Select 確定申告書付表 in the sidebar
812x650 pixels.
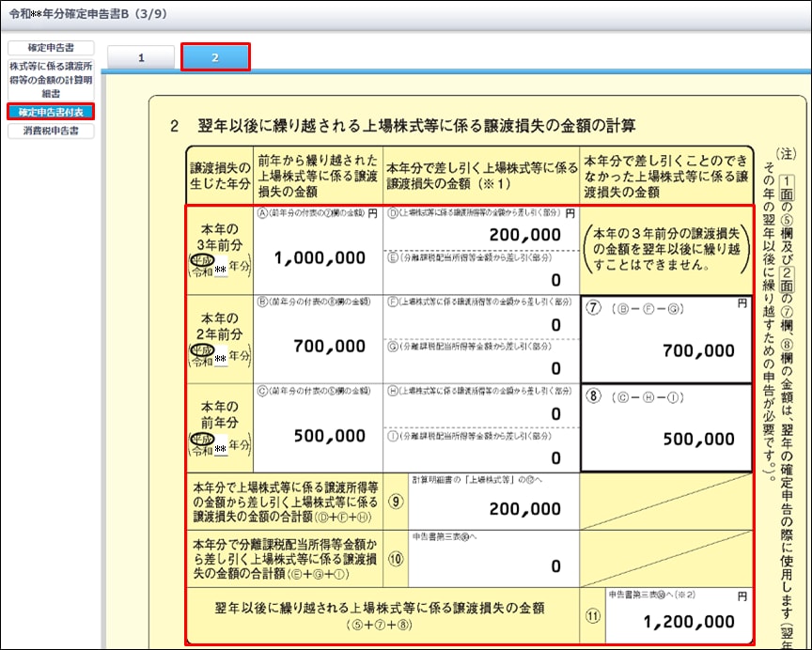[51, 112]
